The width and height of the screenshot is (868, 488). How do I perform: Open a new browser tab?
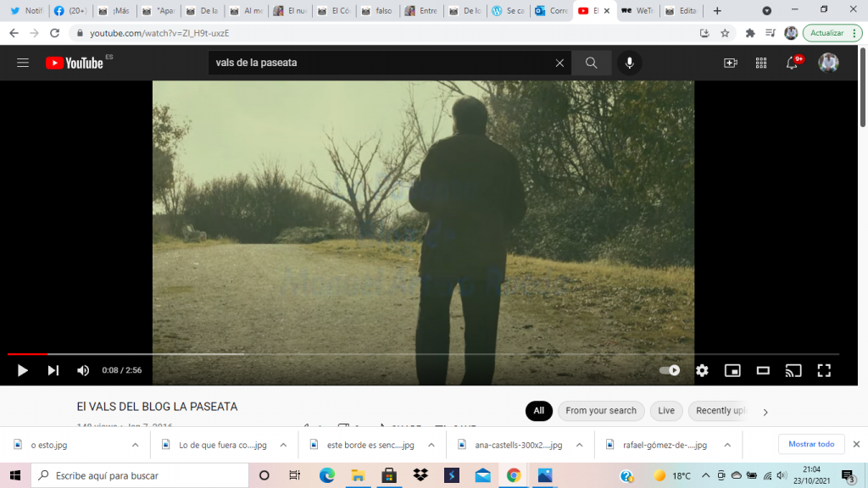pyautogui.click(x=717, y=10)
